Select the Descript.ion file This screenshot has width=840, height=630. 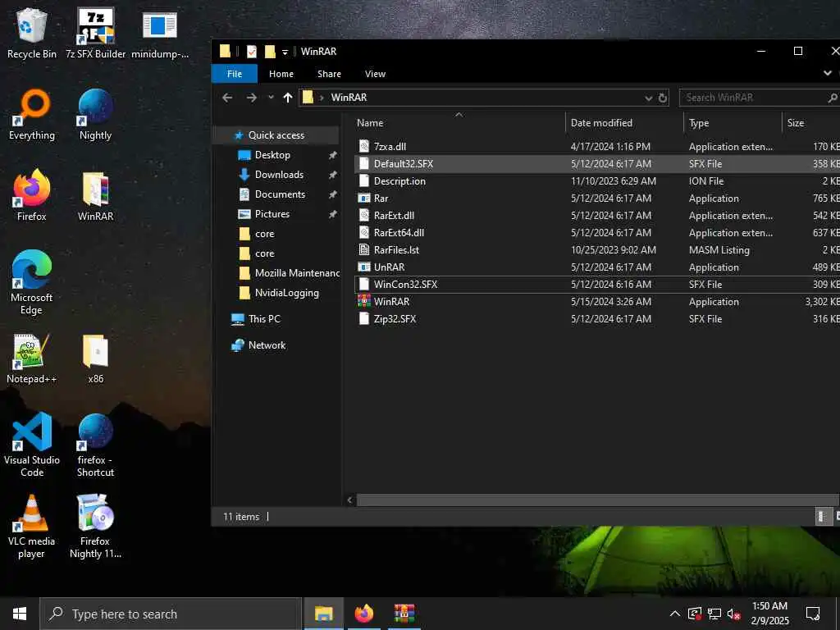coord(597,181)
